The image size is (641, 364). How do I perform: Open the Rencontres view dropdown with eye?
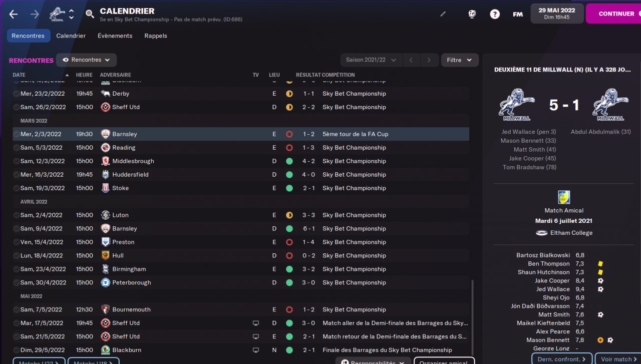coord(86,60)
